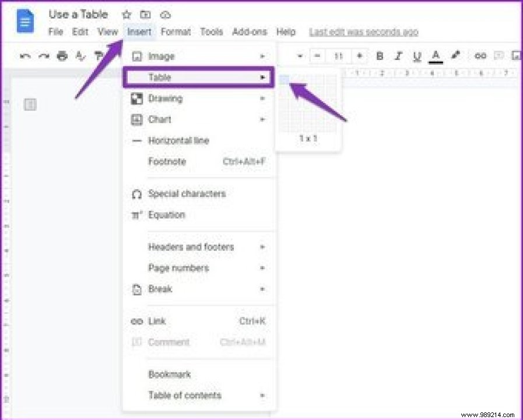Choose Footnote from the Insert menu

pyautogui.click(x=167, y=161)
